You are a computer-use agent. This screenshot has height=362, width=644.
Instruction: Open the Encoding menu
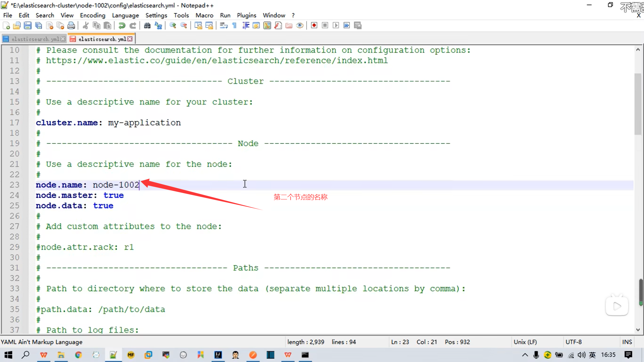pyautogui.click(x=93, y=15)
